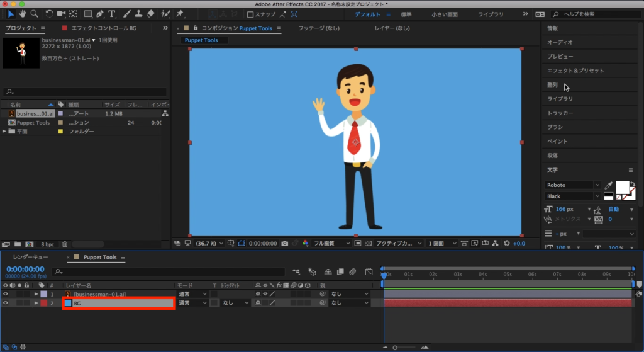This screenshot has height=352, width=644.
Task: Select the 標準 workspace
Action: click(406, 14)
